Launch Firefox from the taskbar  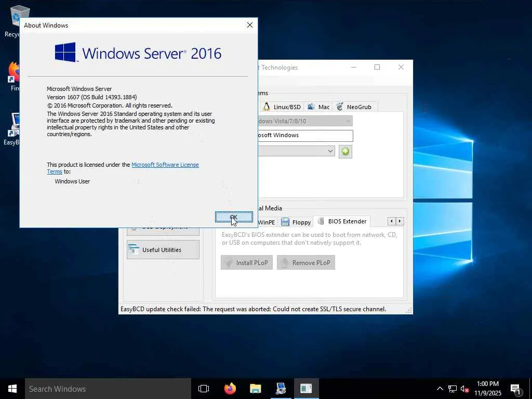tap(230, 389)
